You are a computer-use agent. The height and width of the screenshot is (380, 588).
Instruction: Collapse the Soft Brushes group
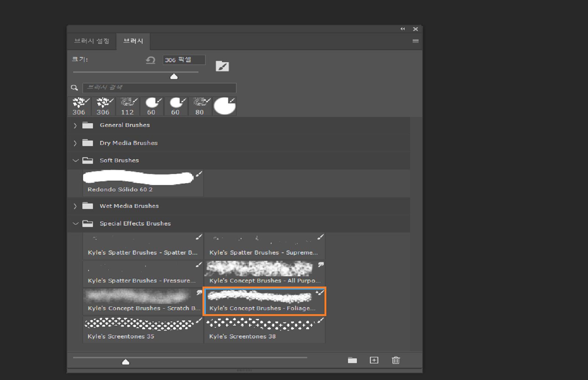75,160
